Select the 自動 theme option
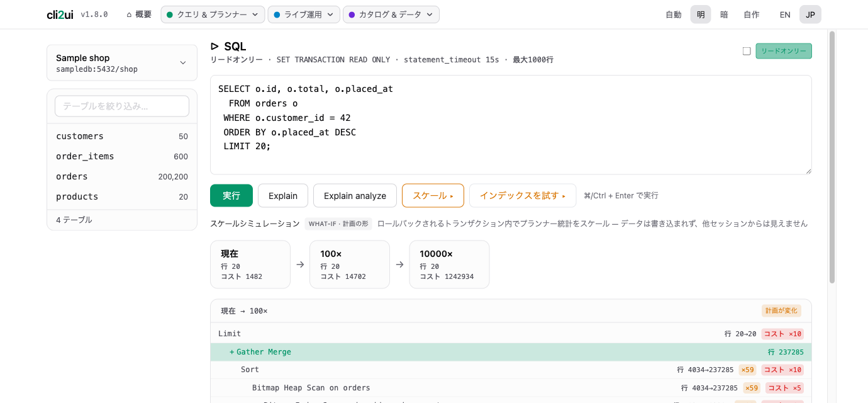 [674, 14]
